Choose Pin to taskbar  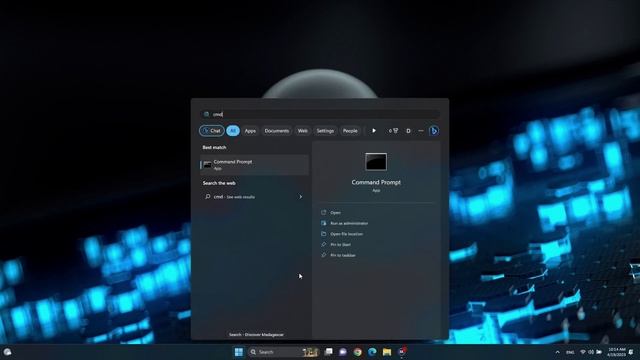343,255
